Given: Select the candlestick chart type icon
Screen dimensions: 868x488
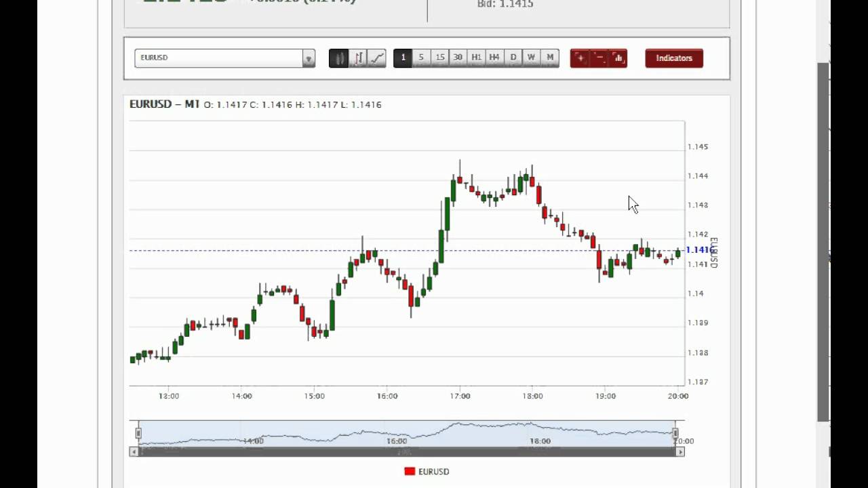Looking at the screenshot, I should (x=338, y=58).
